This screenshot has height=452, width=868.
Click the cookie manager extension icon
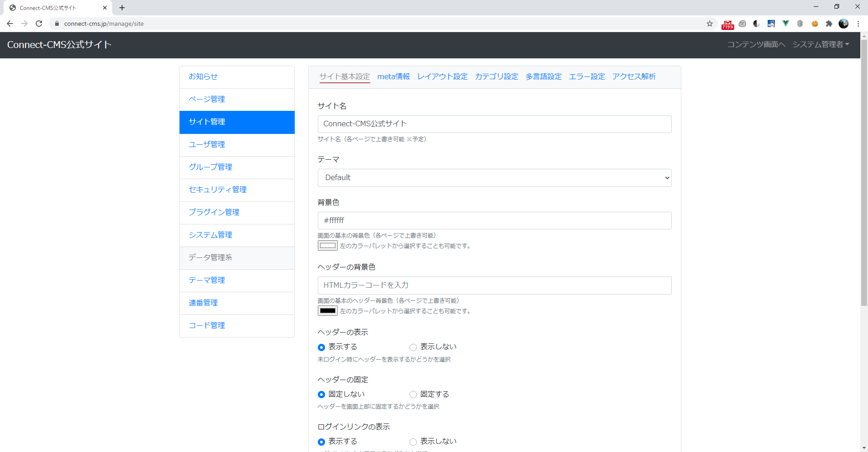(x=815, y=23)
